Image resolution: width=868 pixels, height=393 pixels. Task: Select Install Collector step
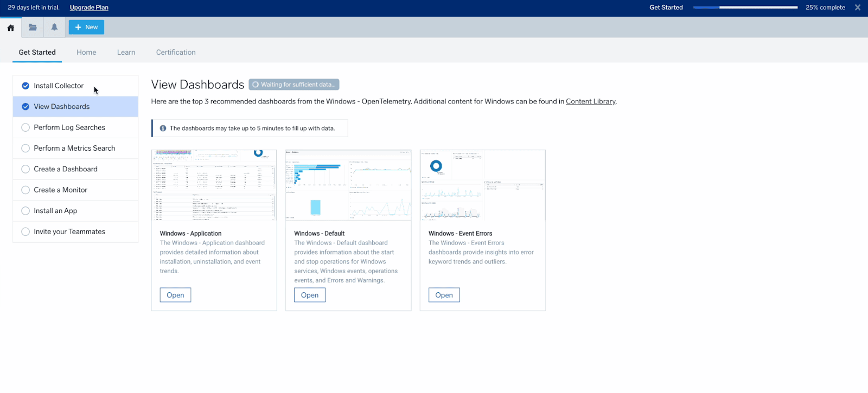click(x=75, y=86)
